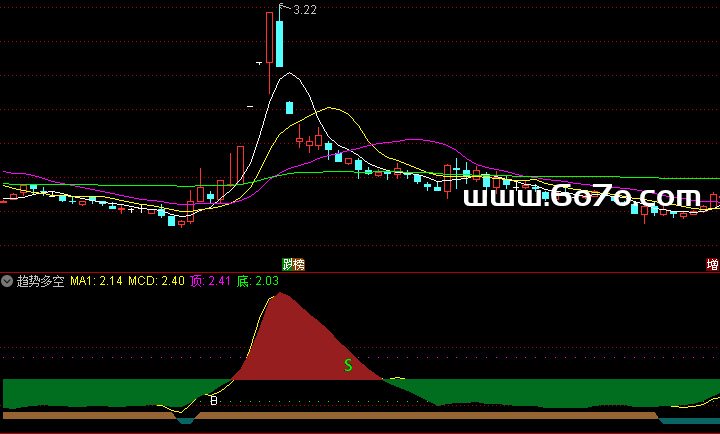Open the 剧榜 event marker on timeline

(x=293, y=265)
